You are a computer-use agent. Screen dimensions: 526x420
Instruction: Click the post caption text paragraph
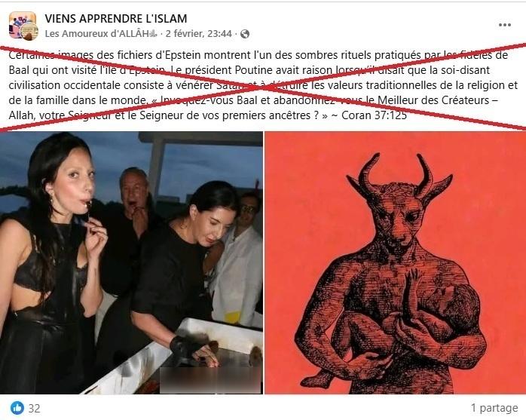pos(263,85)
